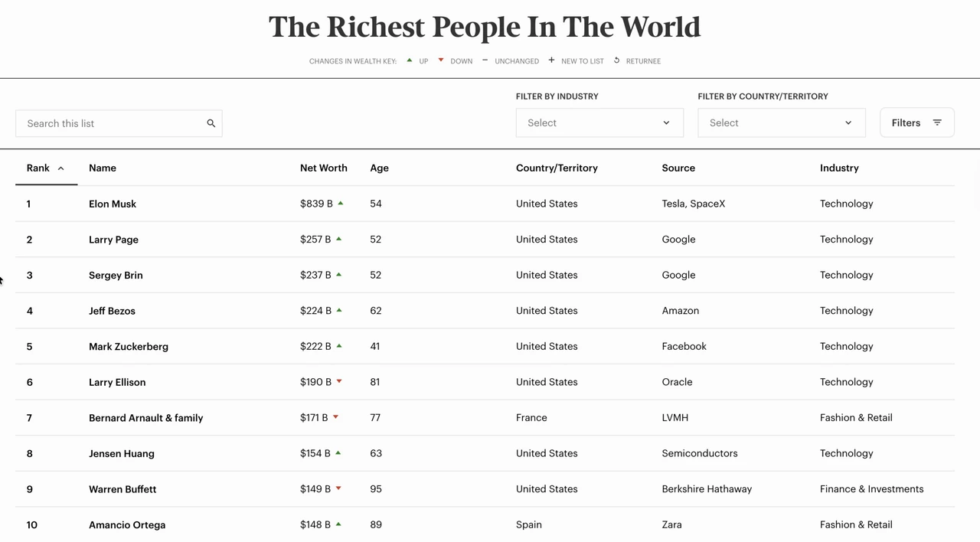Focus the Search this list field
This screenshot has width=980, height=542.
(x=119, y=123)
